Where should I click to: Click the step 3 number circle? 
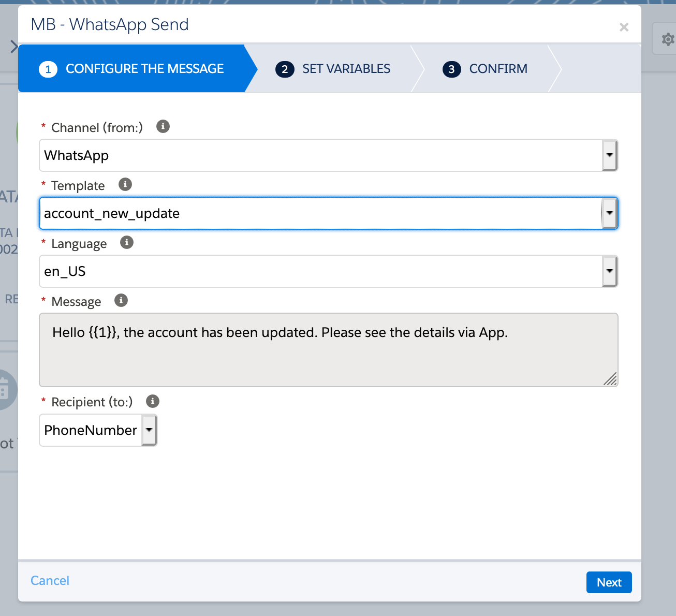click(451, 69)
